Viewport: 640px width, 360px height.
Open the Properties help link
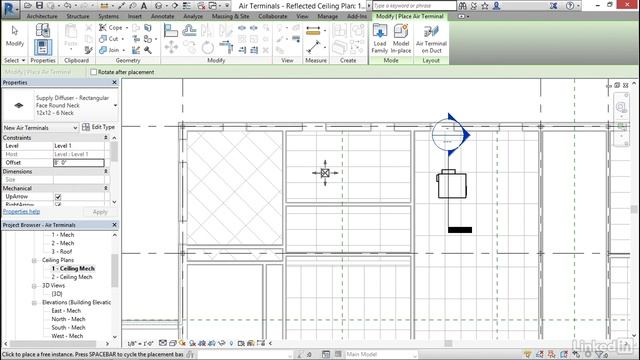[21, 211]
